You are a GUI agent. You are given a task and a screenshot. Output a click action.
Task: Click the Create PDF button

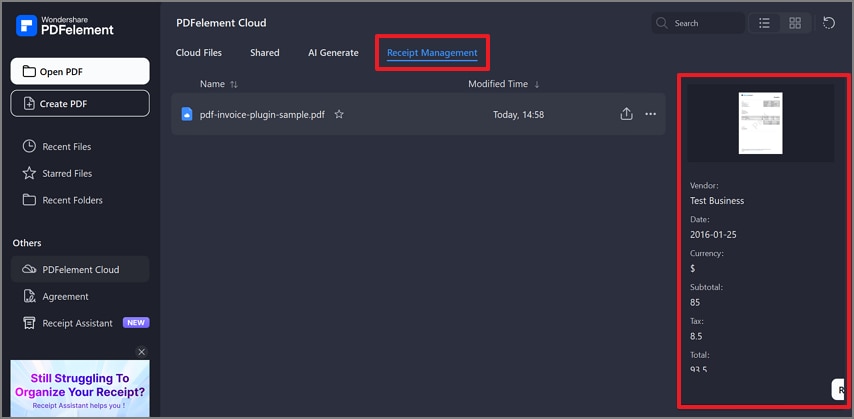click(80, 103)
